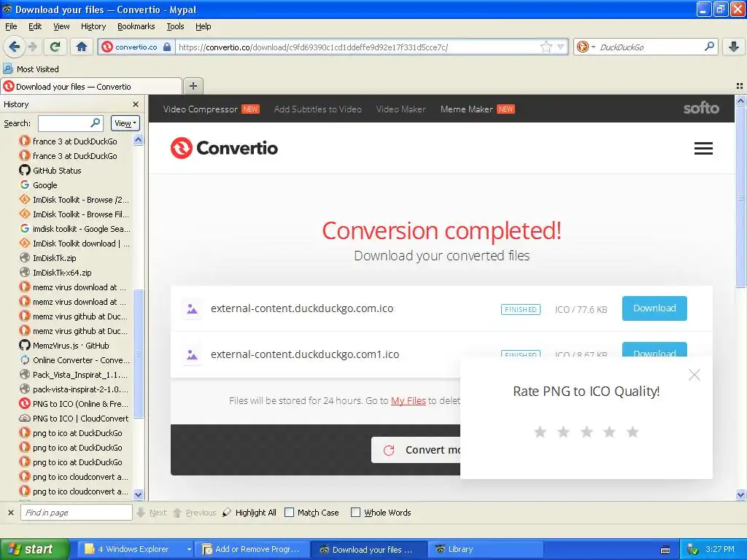Click the search magnifier in DuckDuckGo box
The height and width of the screenshot is (560, 747).
pos(709,47)
